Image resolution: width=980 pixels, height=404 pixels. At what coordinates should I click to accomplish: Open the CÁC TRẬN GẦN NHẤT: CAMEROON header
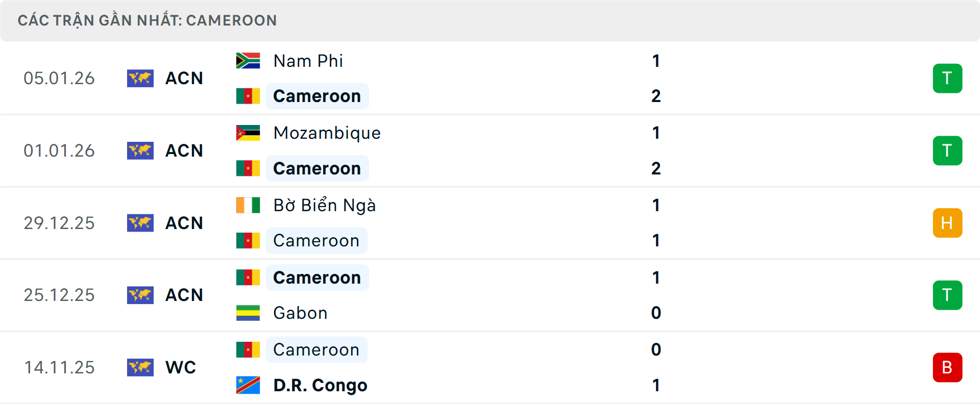148,20
